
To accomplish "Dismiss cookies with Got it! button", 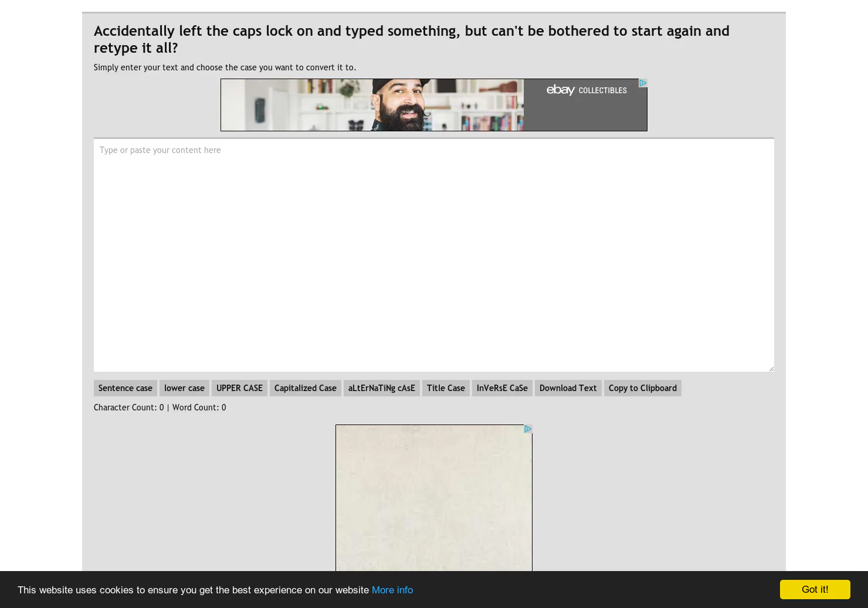I will [x=815, y=589].
